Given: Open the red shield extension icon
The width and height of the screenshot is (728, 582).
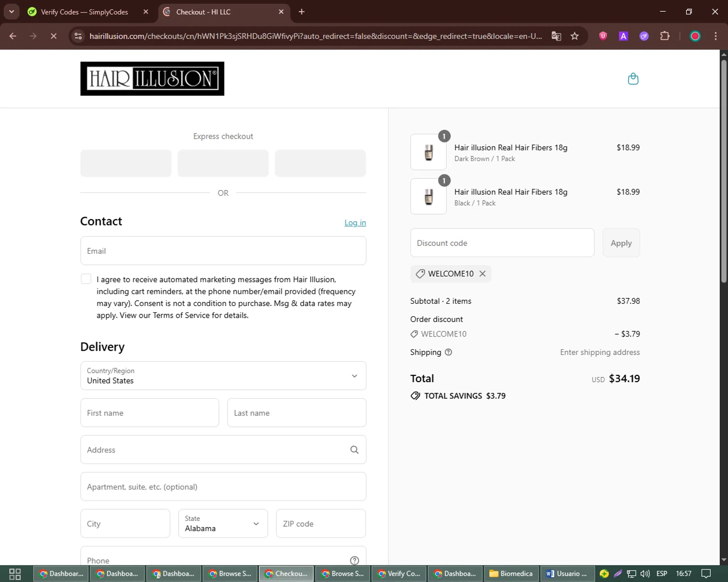Looking at the screenshot, I should [x=603, y=36].
